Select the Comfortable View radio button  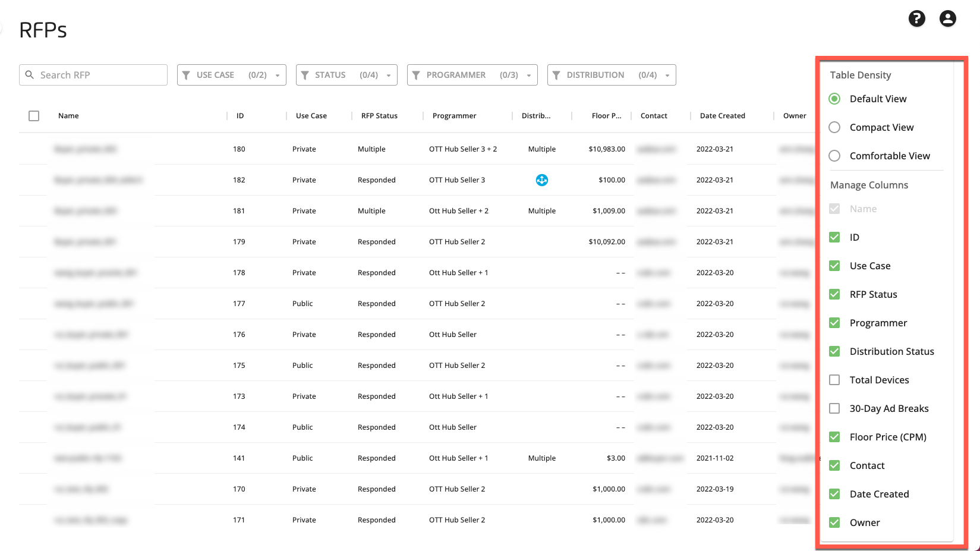coord(834,156)
